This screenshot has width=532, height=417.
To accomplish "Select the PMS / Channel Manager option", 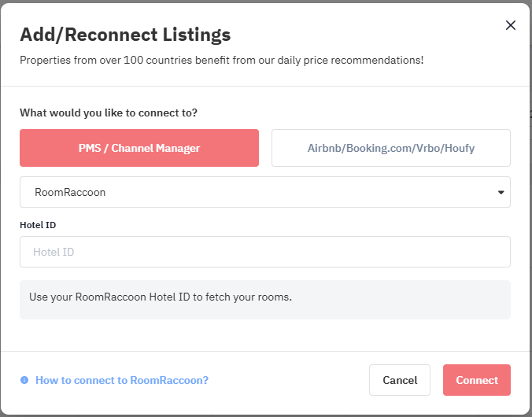I will click(x=139, y=148).
